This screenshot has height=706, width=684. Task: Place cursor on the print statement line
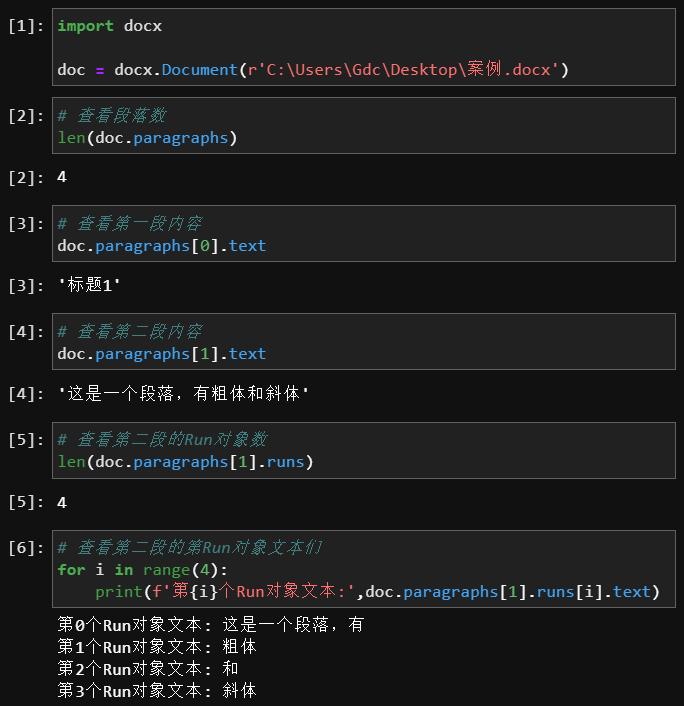coord(377,592)
